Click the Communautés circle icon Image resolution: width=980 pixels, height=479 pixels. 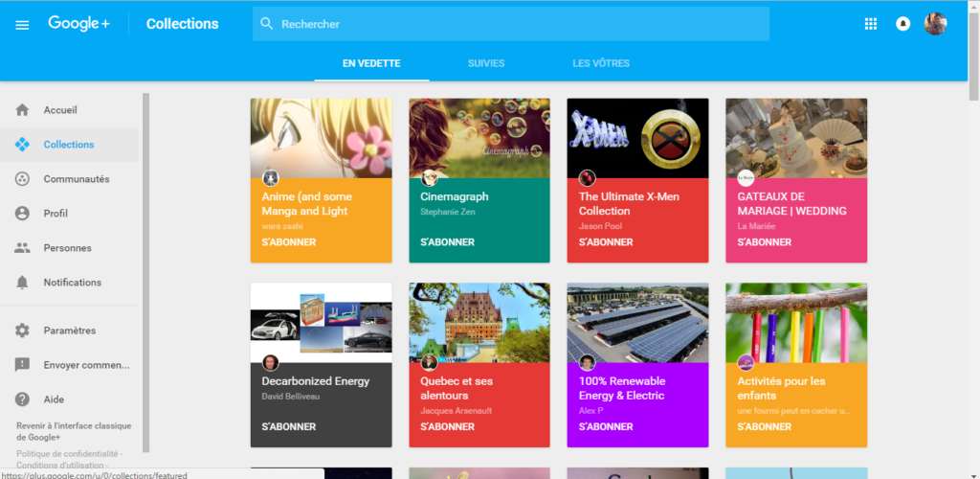(22, 179)
